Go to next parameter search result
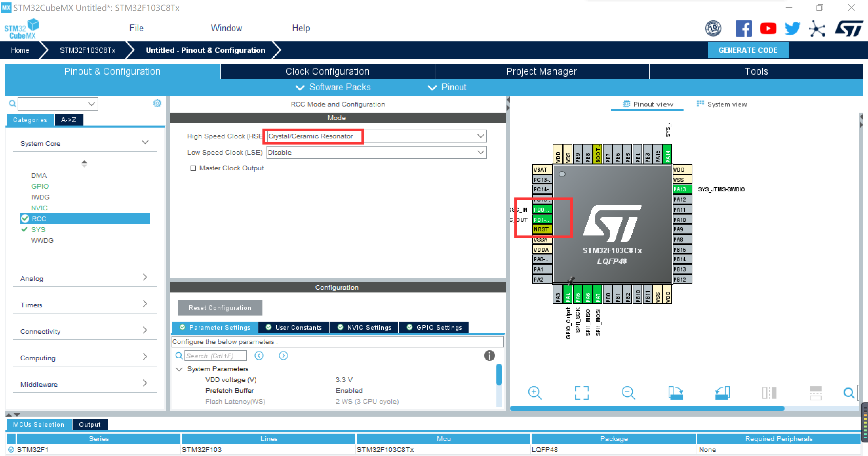Viewport: 868px width, 456px height. [283, 356]
